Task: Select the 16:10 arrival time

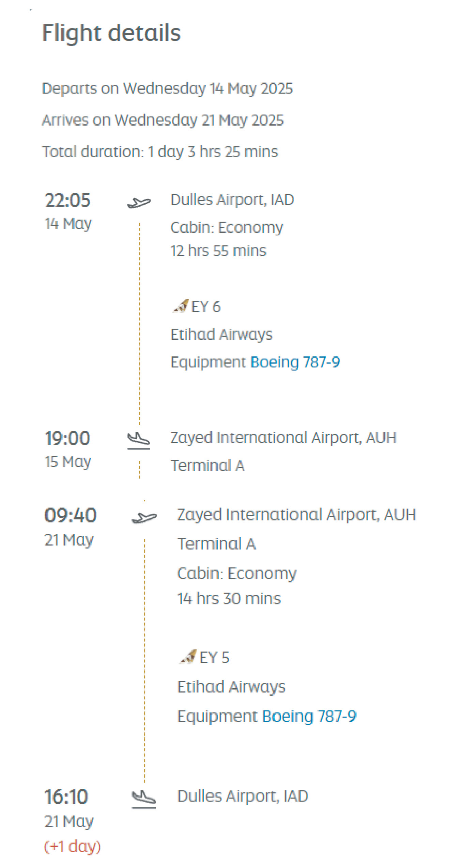Action: (66, 797)
